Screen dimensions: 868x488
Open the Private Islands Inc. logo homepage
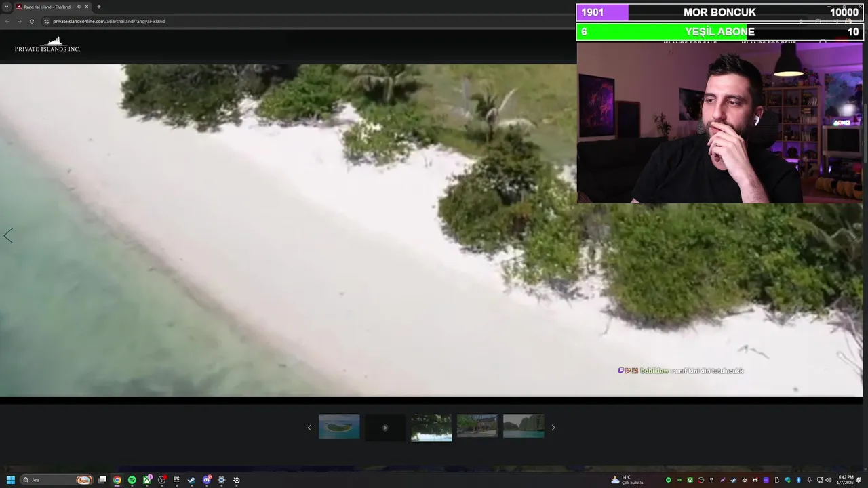click(47, 44)
